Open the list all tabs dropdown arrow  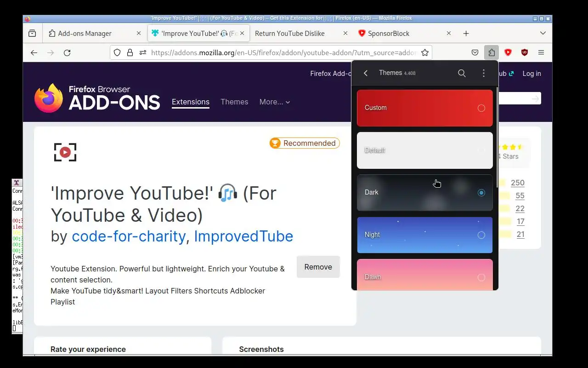(543, 33)
